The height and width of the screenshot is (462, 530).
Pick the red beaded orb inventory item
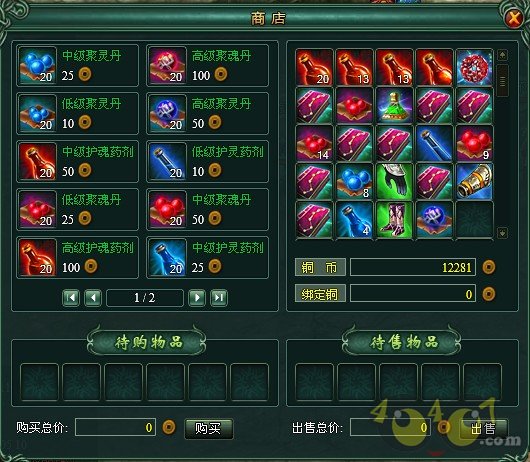point(474,67)
